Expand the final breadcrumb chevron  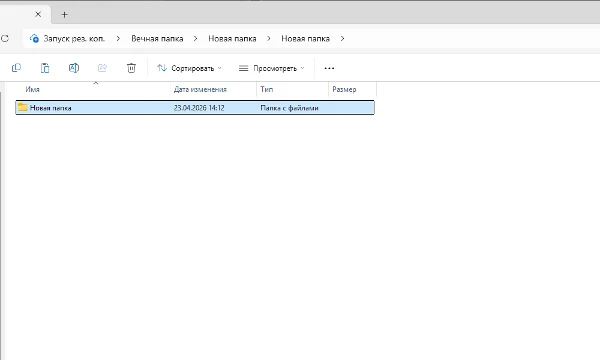[x=342, y=38]
